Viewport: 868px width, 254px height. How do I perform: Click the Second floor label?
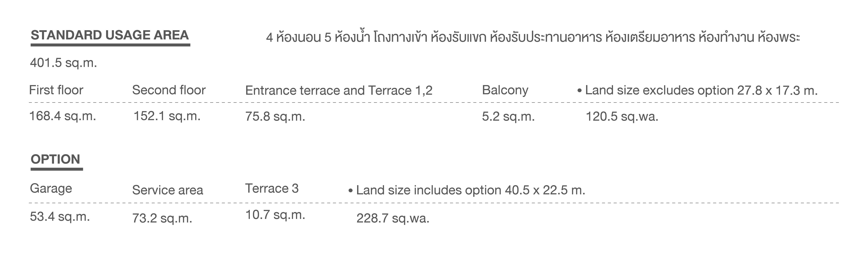(x=169, y=90)
